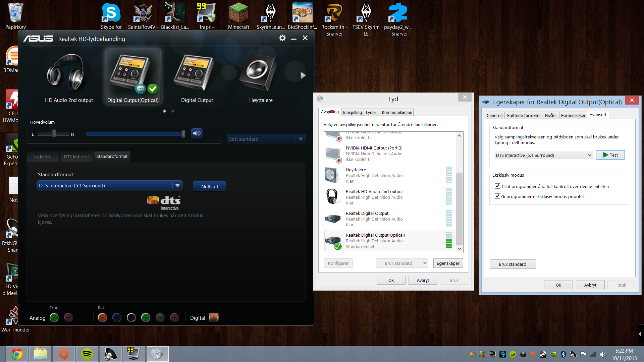The height and width of the screenshot is (362, 644).
Task: Click the pink rear analog jack
Action: tap(174, 317)
